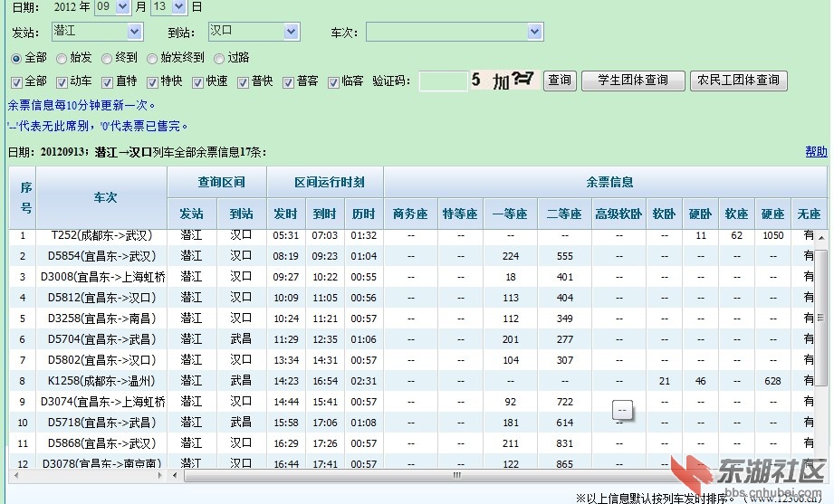Click the 831 second class count for D5868
Image resolution: width=834 pixels, height=504 pixels.
point(565,442)
